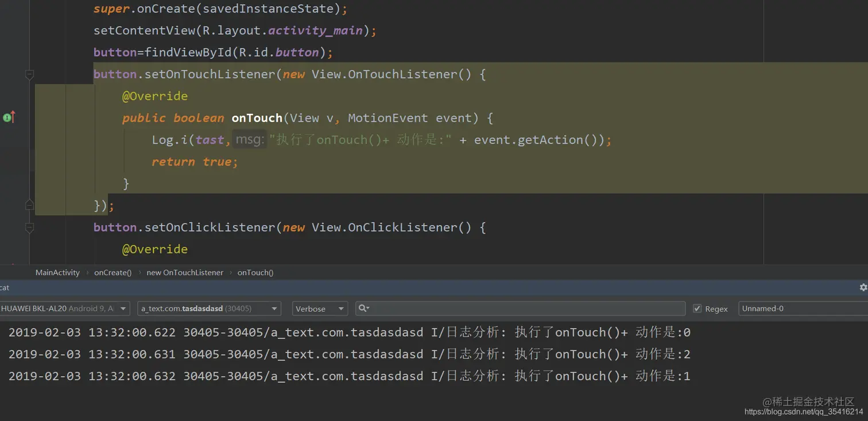Viewport: 868px width, 421px height.
Task: Open the Verbose log level dropdown
Action: click(320, 308)
